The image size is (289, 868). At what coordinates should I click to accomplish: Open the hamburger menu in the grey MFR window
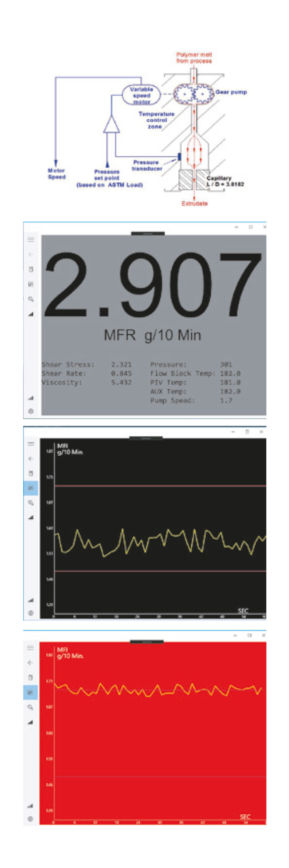tap(31, 239)
